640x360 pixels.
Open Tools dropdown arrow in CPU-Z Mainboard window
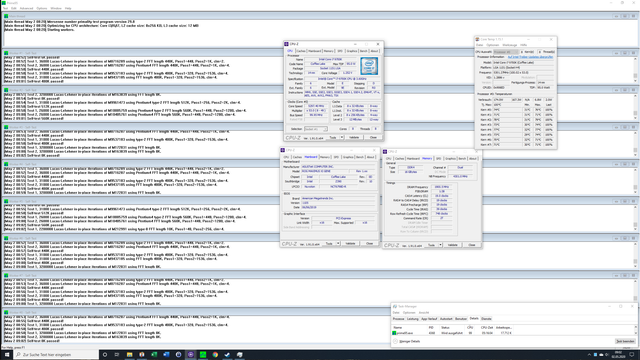[x=338, y=244]
